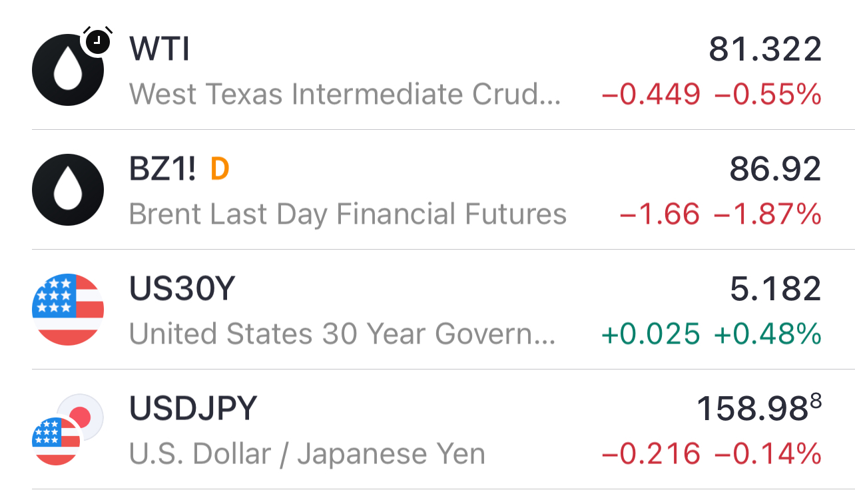Tap Brent price 86.92
The image size is (855, 504).
pyautogui.click(x=776, y=170)
